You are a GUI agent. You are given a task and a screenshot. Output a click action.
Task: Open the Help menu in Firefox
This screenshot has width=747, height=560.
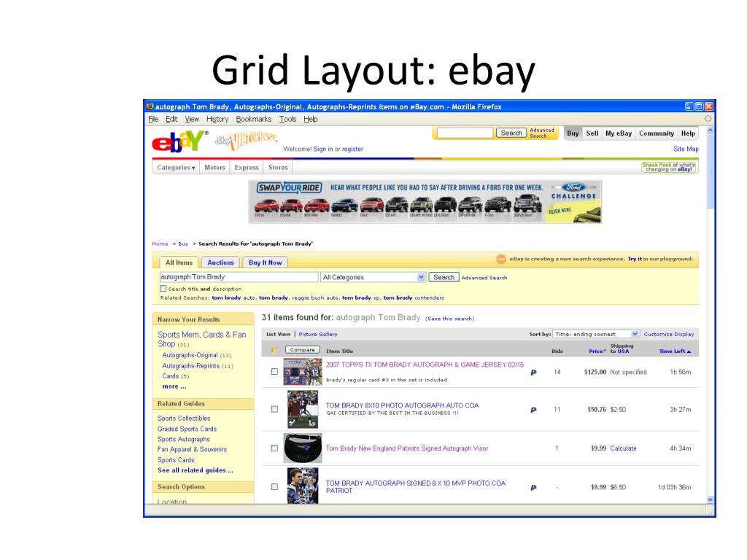311,119
